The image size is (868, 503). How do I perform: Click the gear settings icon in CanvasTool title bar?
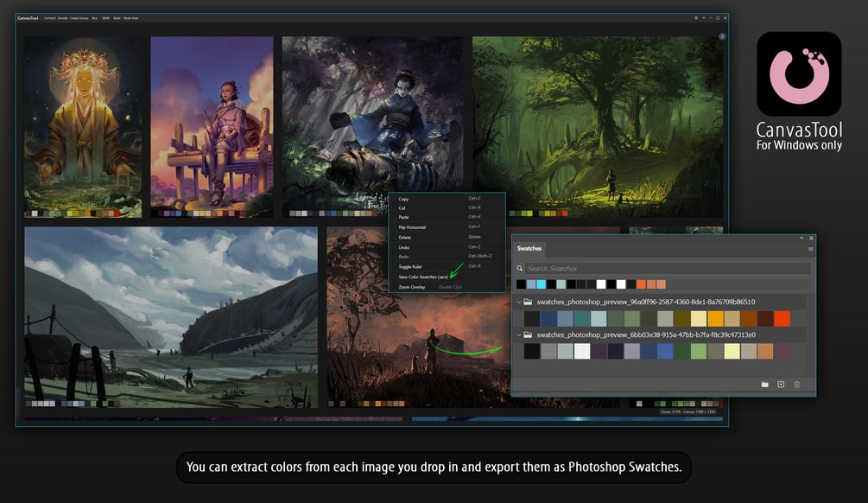point(696,18)
